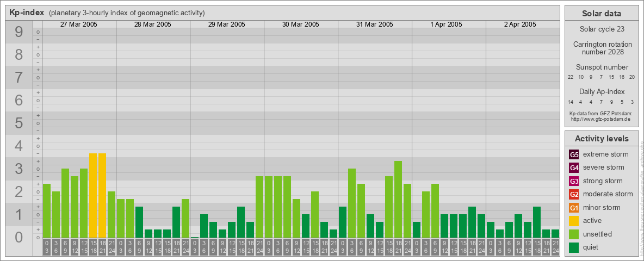Click sunspot number value 16
This screenshot has width=644, height=261.
622,77
